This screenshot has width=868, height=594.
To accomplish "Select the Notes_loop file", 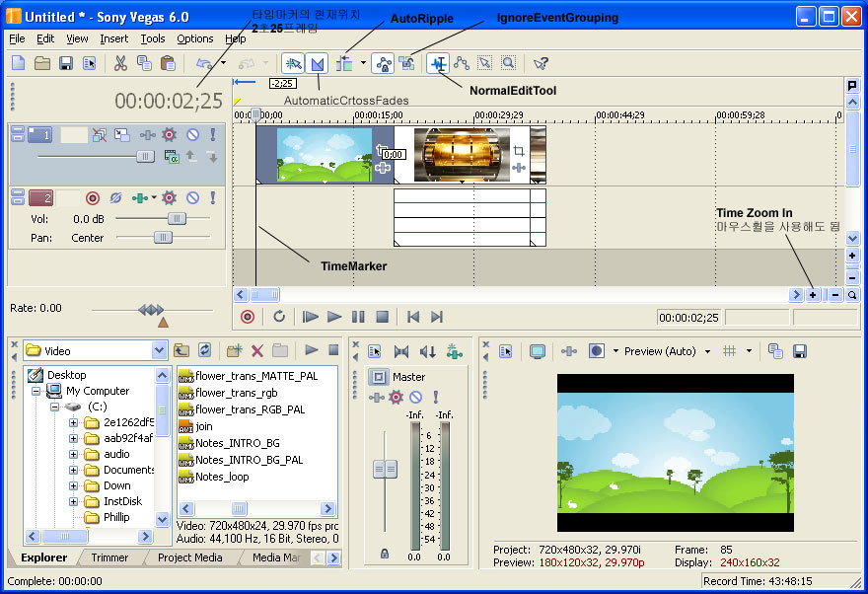I will pos(214,477).
